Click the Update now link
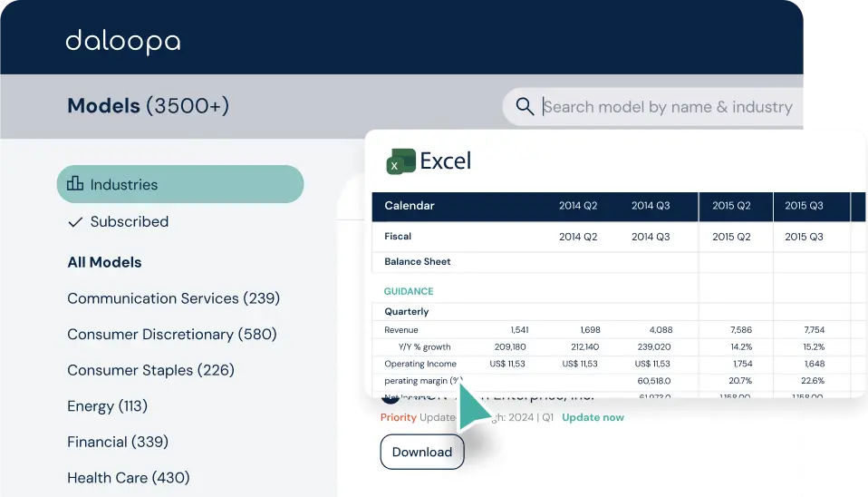This screenshot has width=868, height=497. [593, 417]
